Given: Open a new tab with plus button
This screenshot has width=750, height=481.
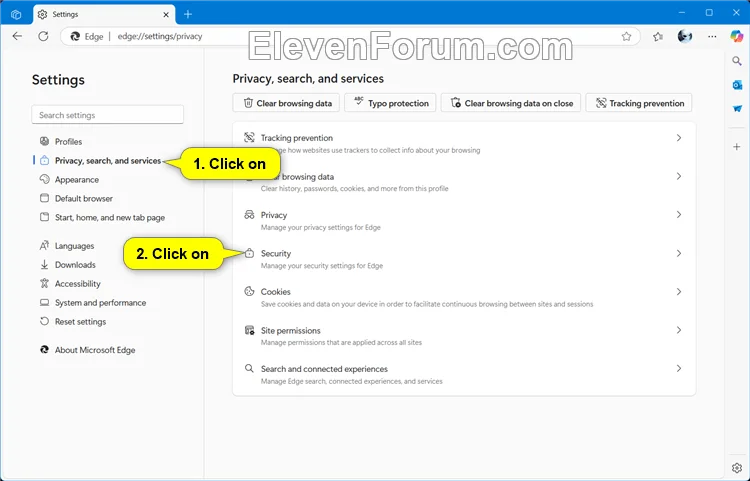Looking at the screenshot, I should pyautogui.click(x=188, y=14).
